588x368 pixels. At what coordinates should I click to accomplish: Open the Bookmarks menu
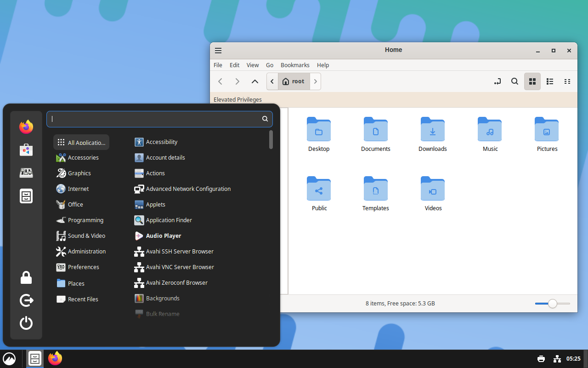coord(295,65)
